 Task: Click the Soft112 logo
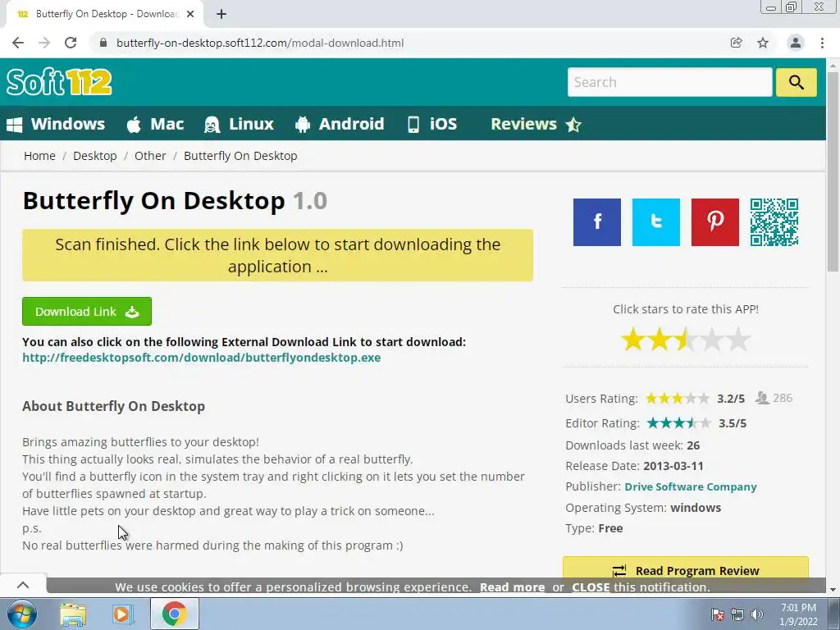59,82
